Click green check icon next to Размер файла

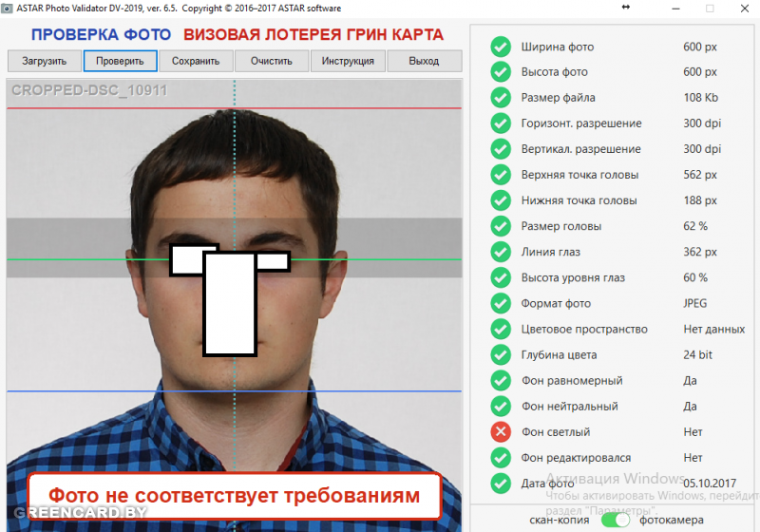click(501, 98)
